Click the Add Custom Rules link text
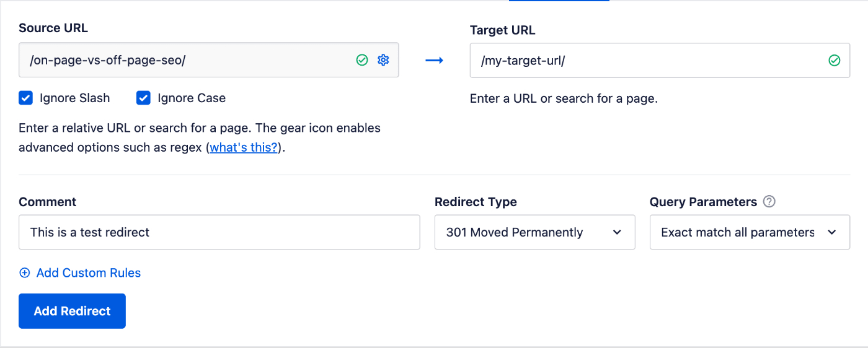The image size is (868, 348). click(x=89, y=273)
